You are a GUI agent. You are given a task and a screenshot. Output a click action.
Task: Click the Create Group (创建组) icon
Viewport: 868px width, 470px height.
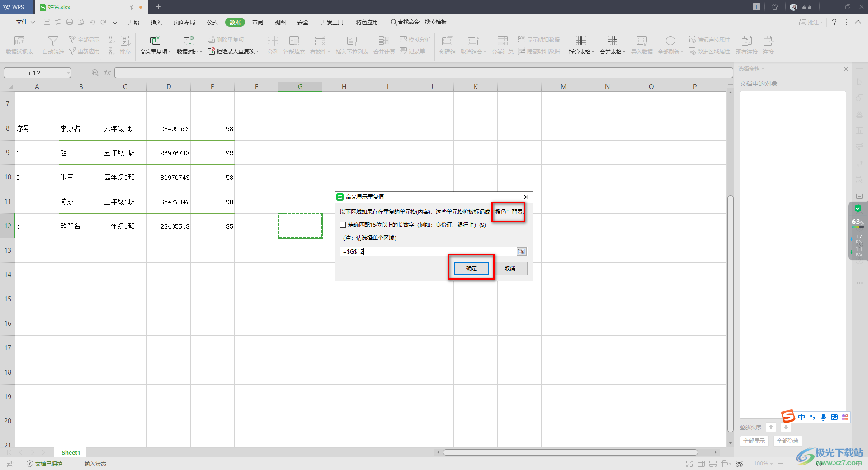coord(447,41)
